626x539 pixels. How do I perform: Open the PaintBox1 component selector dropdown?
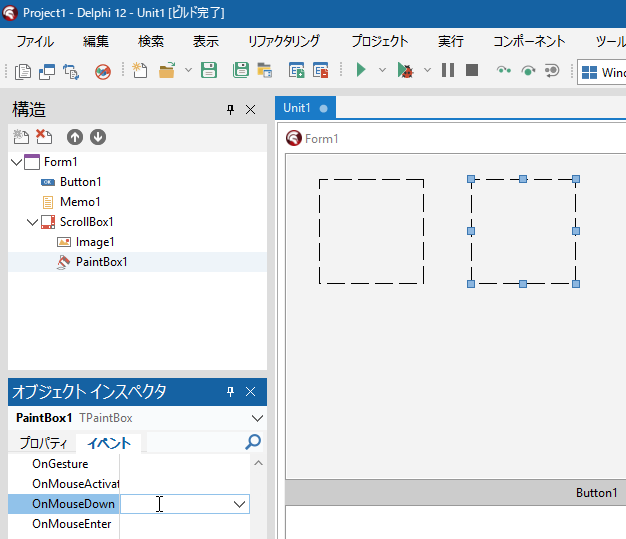pos(257,418)
